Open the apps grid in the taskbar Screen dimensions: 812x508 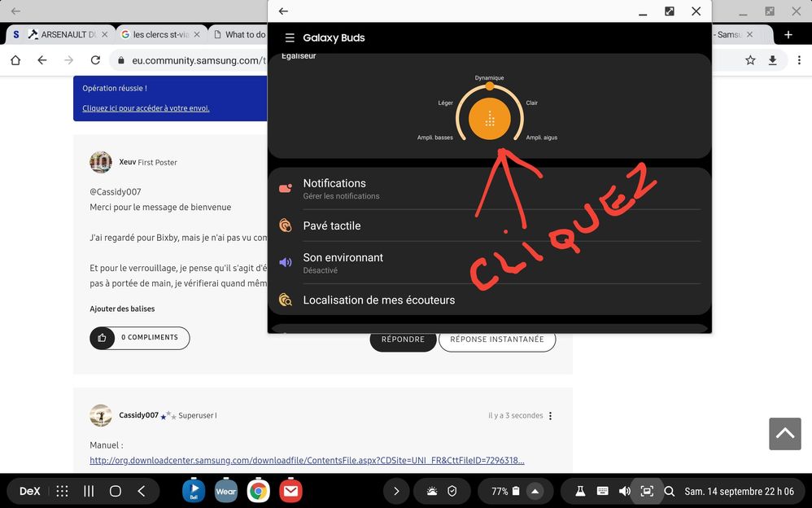(x=62, y=492)
